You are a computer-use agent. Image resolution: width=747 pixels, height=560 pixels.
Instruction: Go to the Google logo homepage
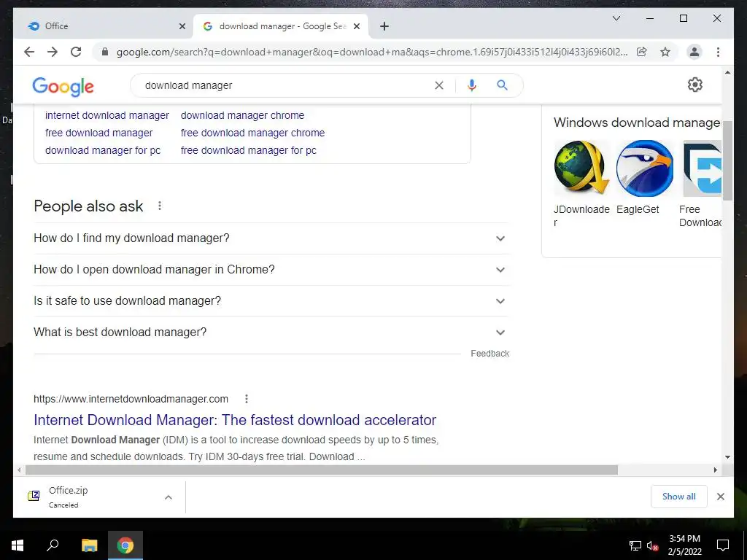tap(63, 87)
